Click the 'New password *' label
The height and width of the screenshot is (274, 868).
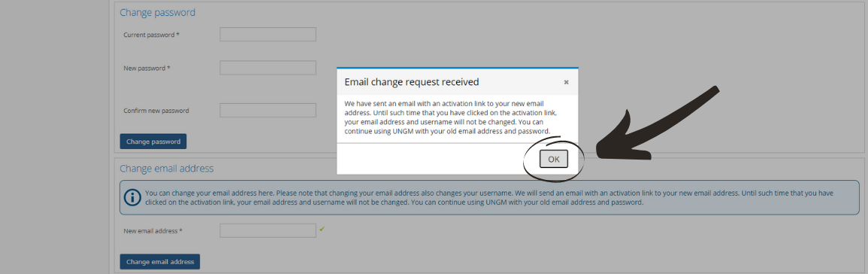click(147, 68)
